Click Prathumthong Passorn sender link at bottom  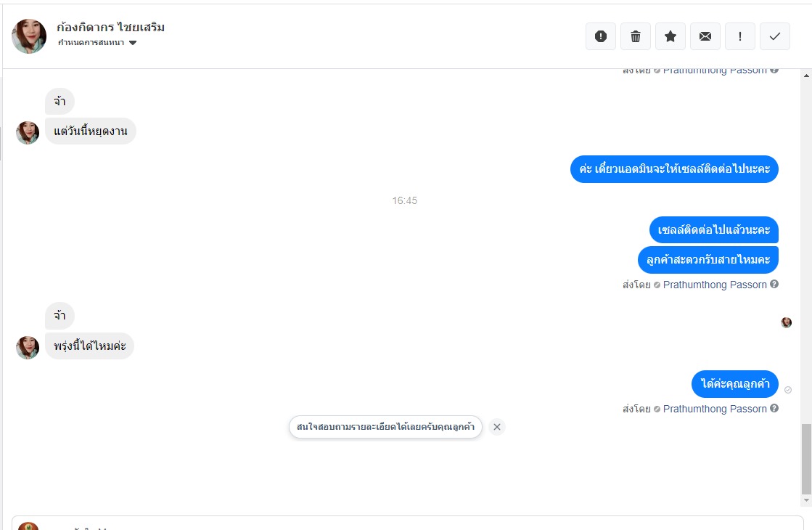pyautogui.click(x=715, y=409)
